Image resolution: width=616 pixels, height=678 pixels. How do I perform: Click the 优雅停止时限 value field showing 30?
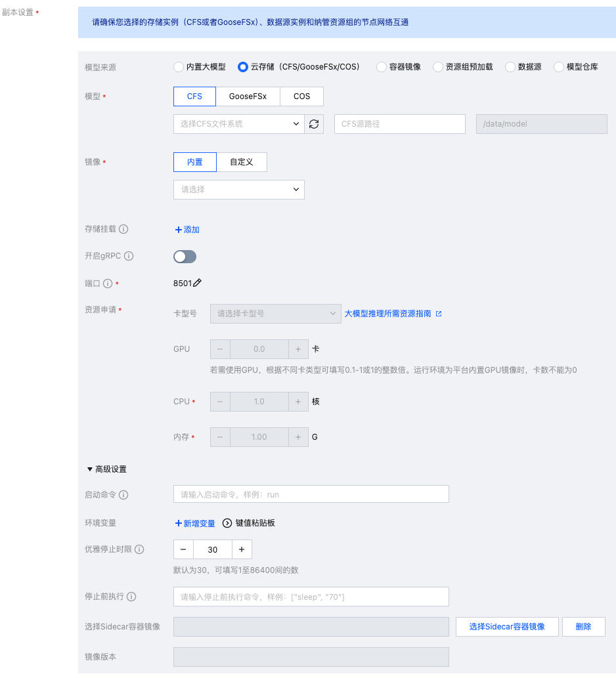click(x=213, y=549)
